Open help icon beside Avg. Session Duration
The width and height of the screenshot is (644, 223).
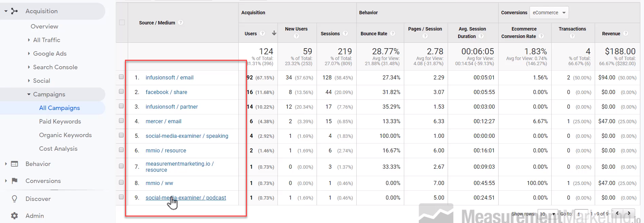coord(481,36)
